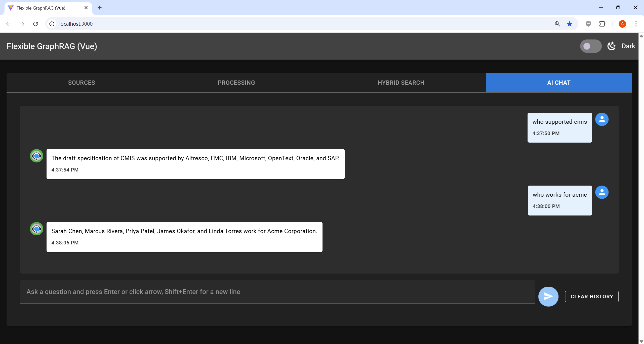
Task: Open the Chrome profile avatar menu
Action: [622, 24]
